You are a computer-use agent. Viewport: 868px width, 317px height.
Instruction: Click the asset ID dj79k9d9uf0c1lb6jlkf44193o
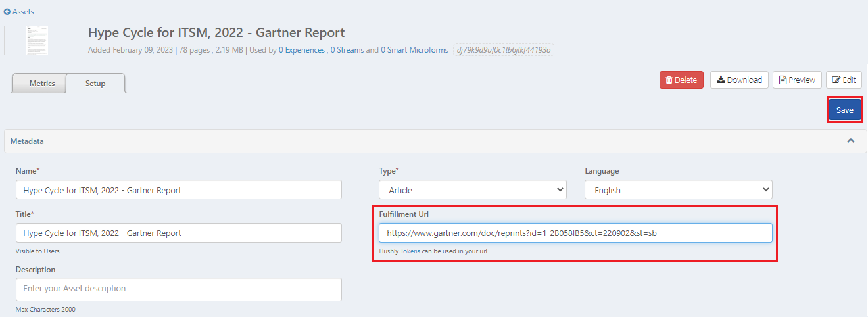coord(504,50)
